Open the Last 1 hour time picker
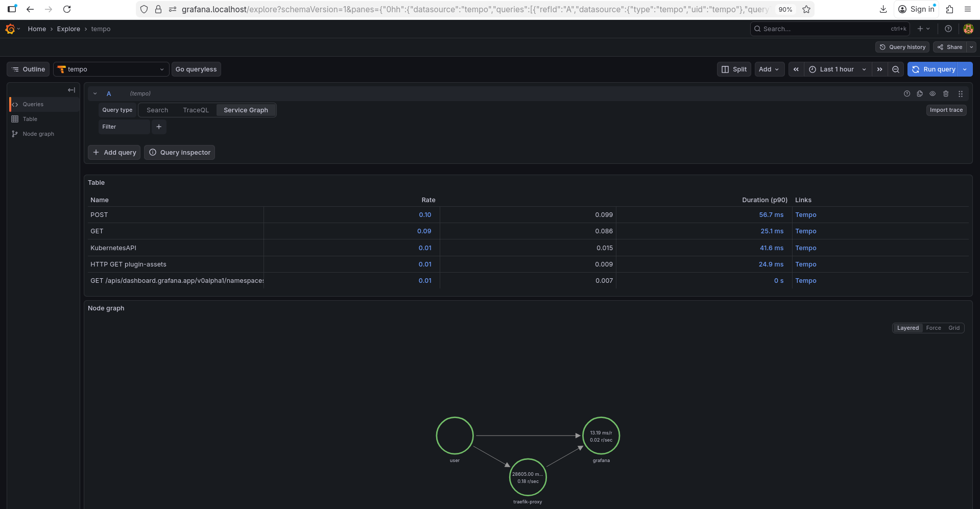 (x=838, y=69)
